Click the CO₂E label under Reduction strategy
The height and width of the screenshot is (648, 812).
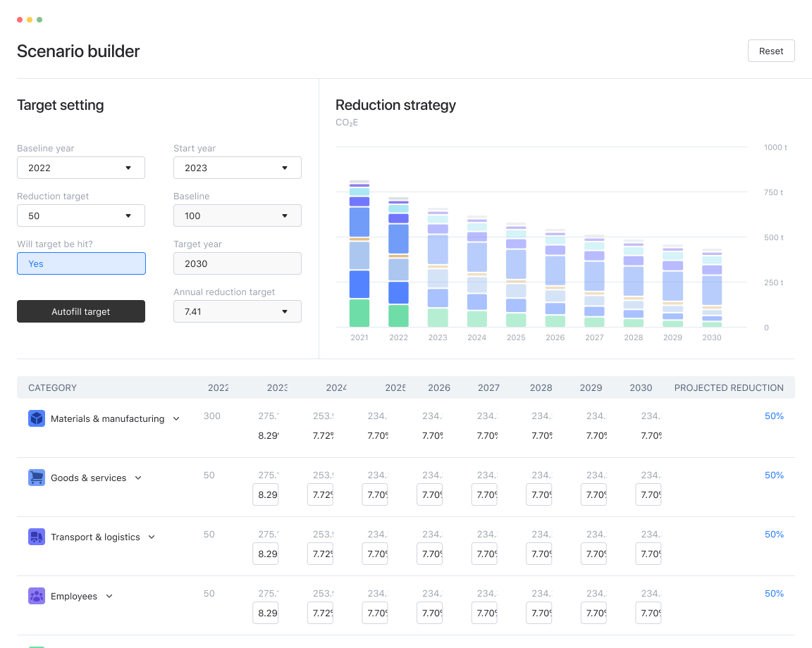point(347,123)
